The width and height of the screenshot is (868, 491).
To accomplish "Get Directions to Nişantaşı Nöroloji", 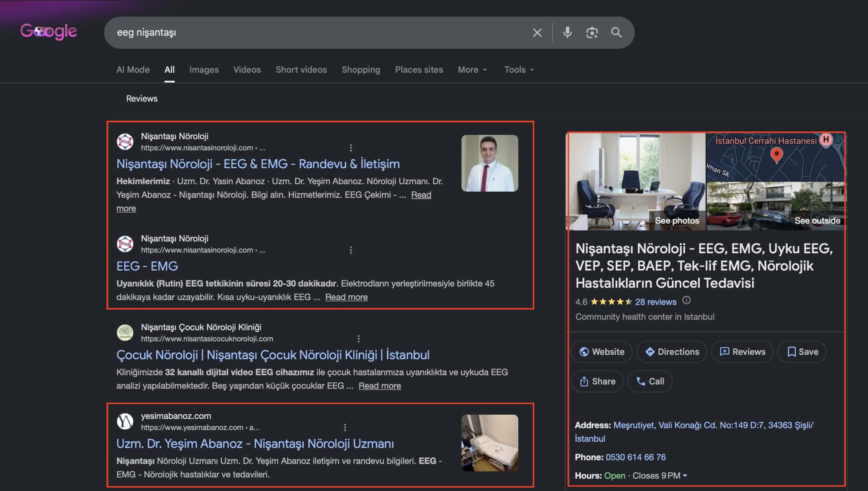I will tap(672, 352).
